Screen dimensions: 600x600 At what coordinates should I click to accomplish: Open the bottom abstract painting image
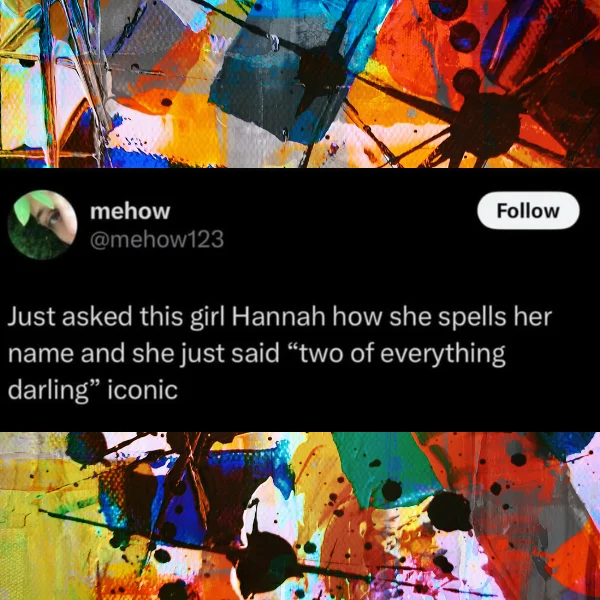pos(300,516)
